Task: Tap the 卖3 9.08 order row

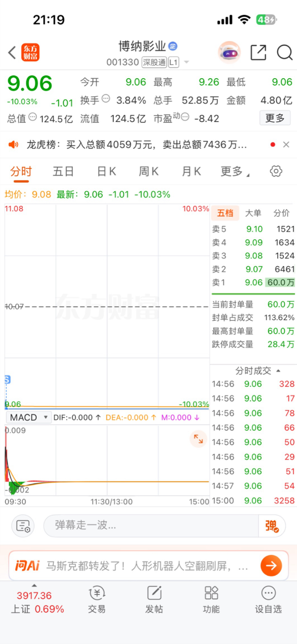Action: [253, 256]
